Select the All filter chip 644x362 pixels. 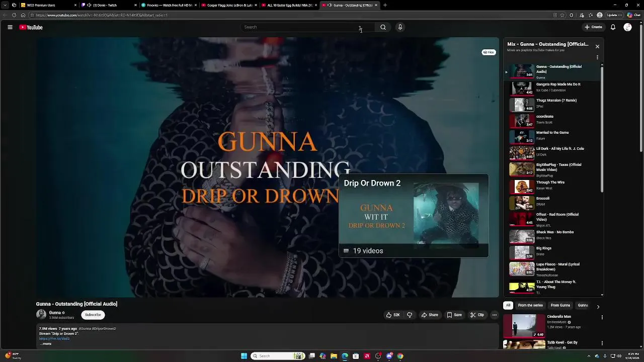[508, 305]
